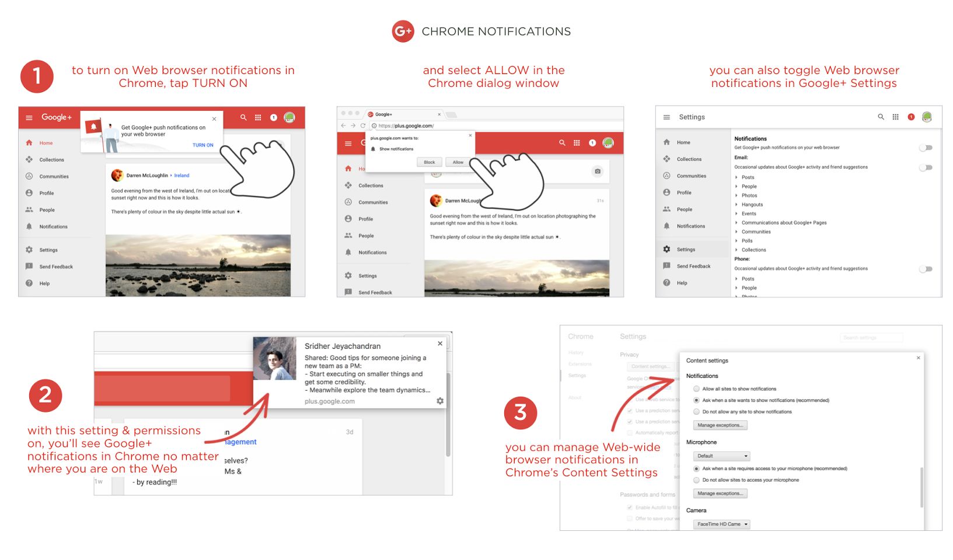Click the TURN ON link in the banner

tap(203, 145)
